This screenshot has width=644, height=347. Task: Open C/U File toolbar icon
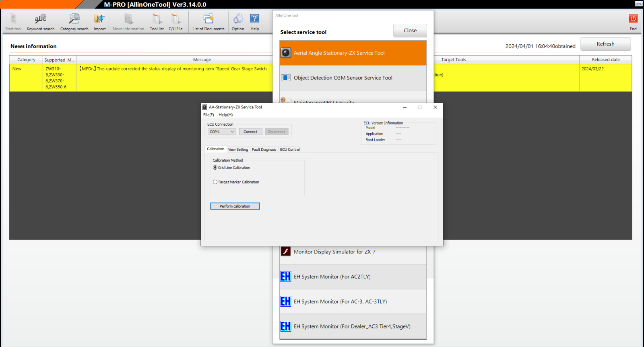(175, 22)
